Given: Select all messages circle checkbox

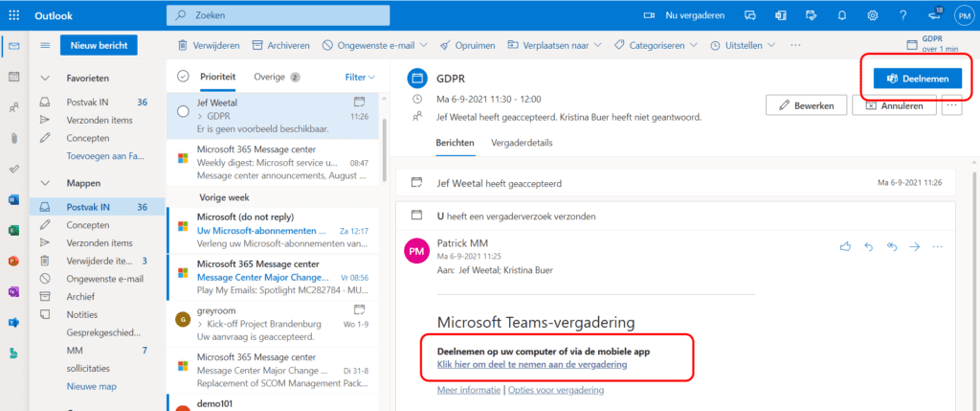Looking at the screenshot, I should 183,77.
